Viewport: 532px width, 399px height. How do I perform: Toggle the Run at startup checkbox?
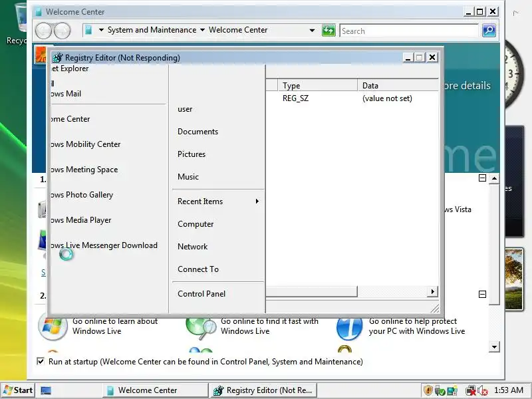[41, 361]
